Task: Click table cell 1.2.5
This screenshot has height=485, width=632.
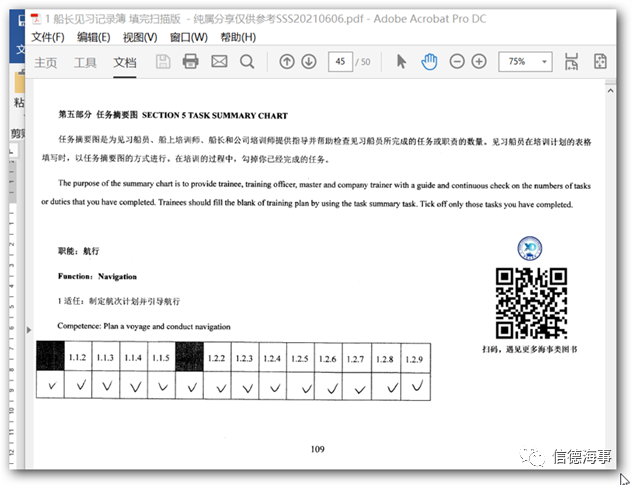Action: point(300,358)
